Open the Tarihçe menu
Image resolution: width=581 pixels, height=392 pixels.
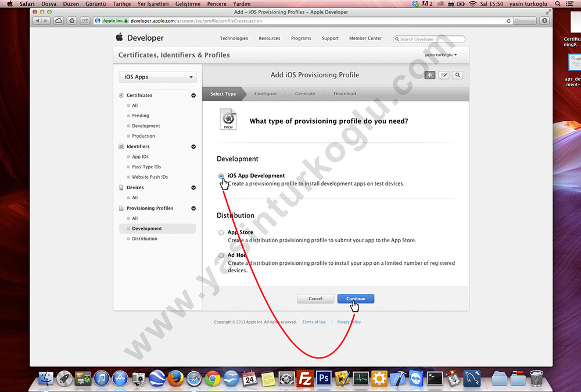(x=121, y=3)
